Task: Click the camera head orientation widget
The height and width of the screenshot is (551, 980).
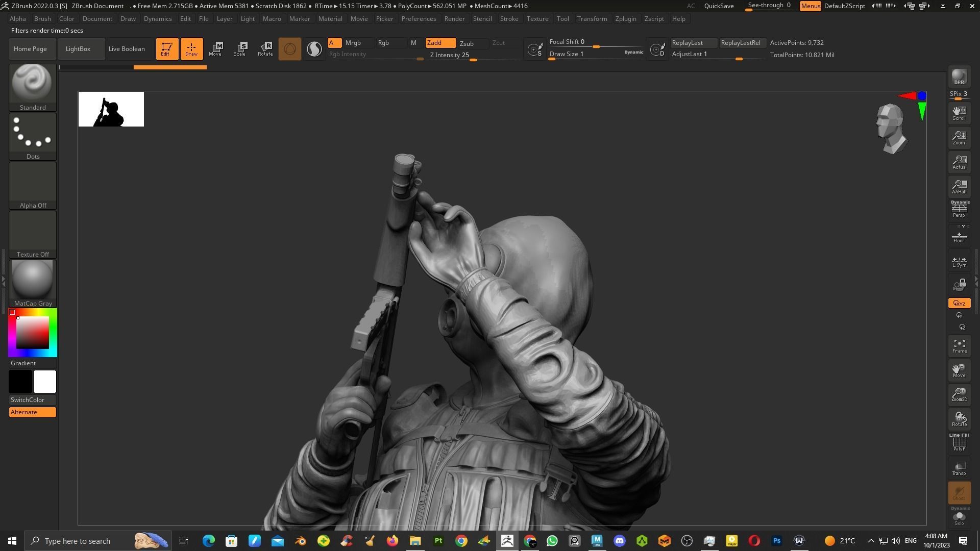Action: click(x=891, y=128)
